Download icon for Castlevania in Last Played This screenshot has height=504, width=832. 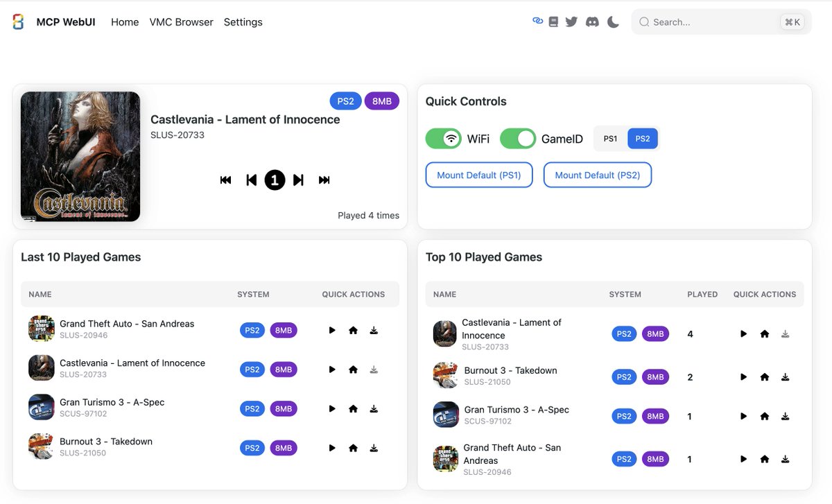click(x=374, y=370)
